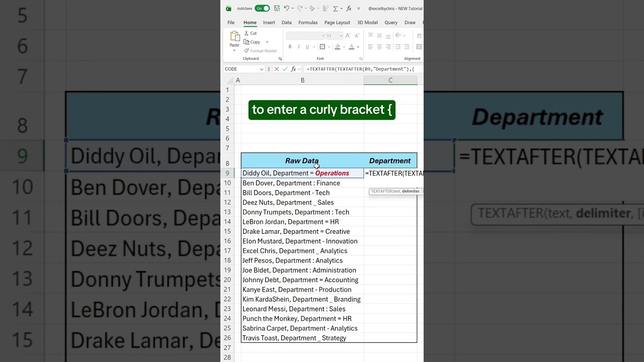Click the Department header cell
644x362 pixels.
coord(390,161)
